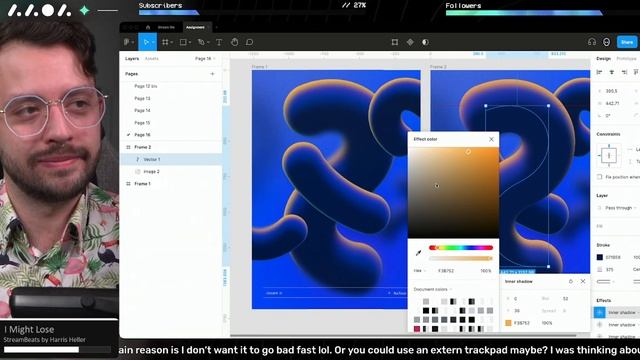Viewport: 640px width, 360px height.
Task: Open the Move tool dropdown arrow
Action: click(x=153, y=42)
